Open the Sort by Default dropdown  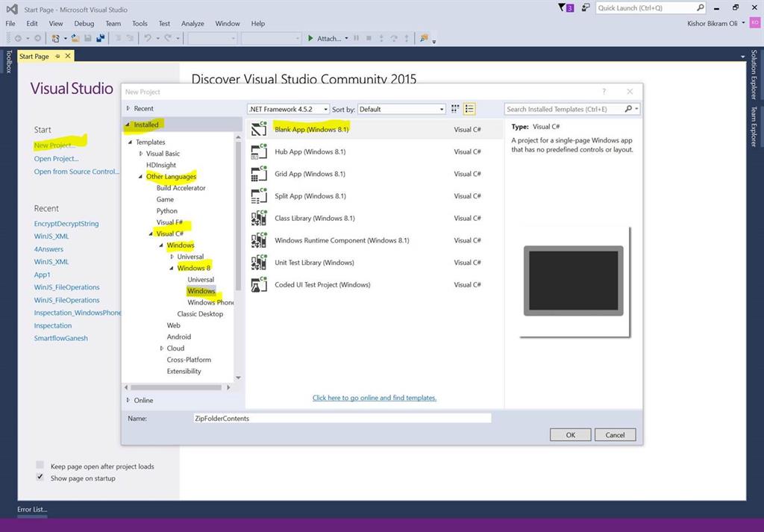pyautogui.click(x=401, y=109)
